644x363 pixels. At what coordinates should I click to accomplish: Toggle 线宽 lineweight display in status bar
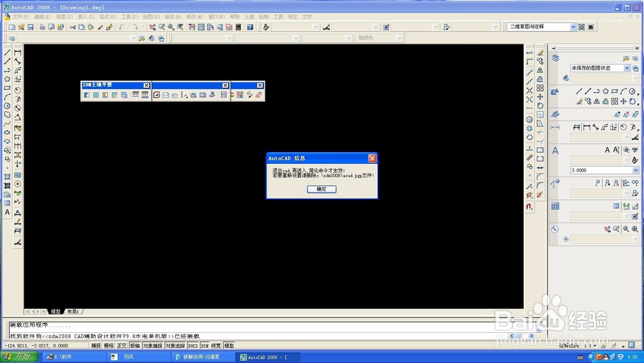click(x=216, y=346)
